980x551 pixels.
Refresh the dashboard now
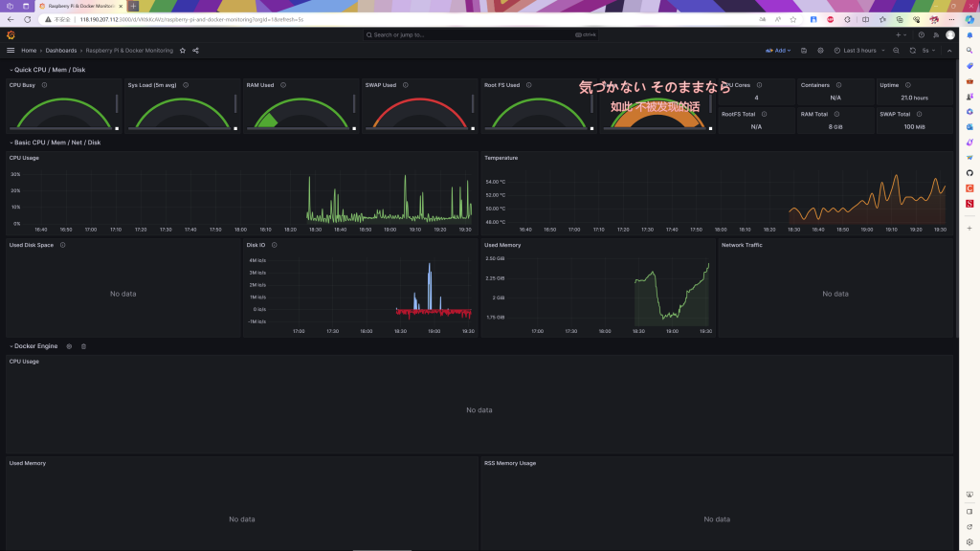coord(912,51)
